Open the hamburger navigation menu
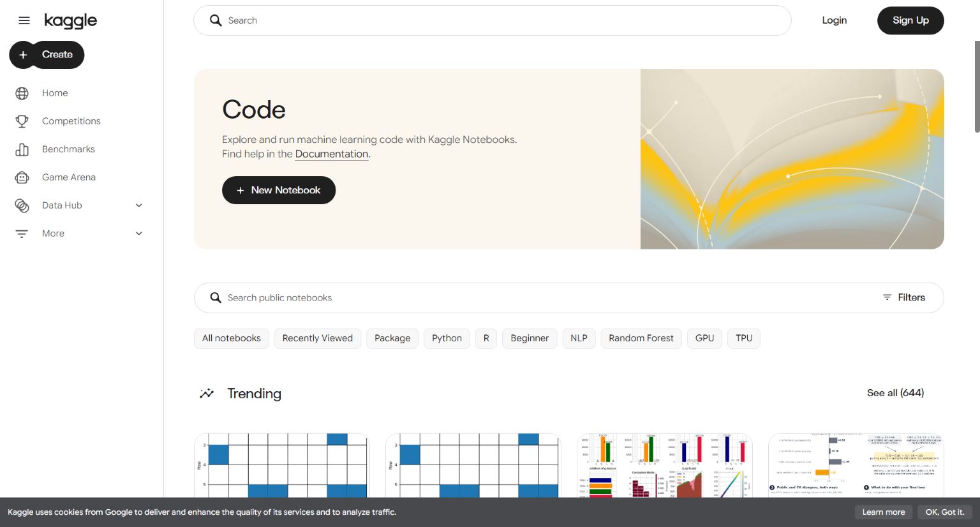Image resolution: width=980 pixels, height=527 pixels. coord(24,20)
